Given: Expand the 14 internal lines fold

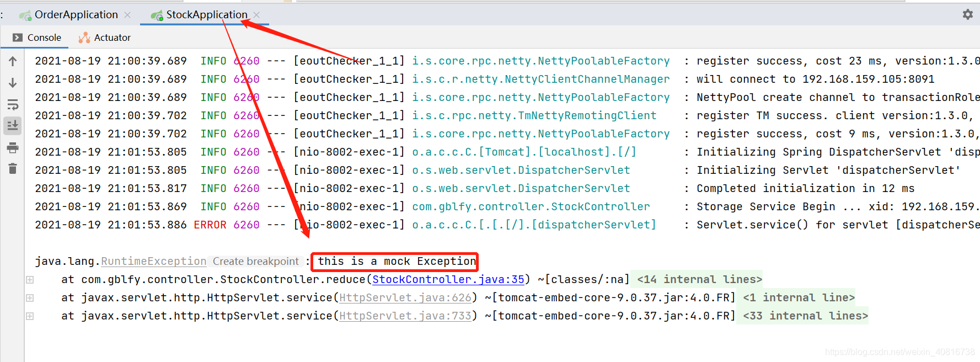Looking at the screenshot, I should (x=699, y=279).
